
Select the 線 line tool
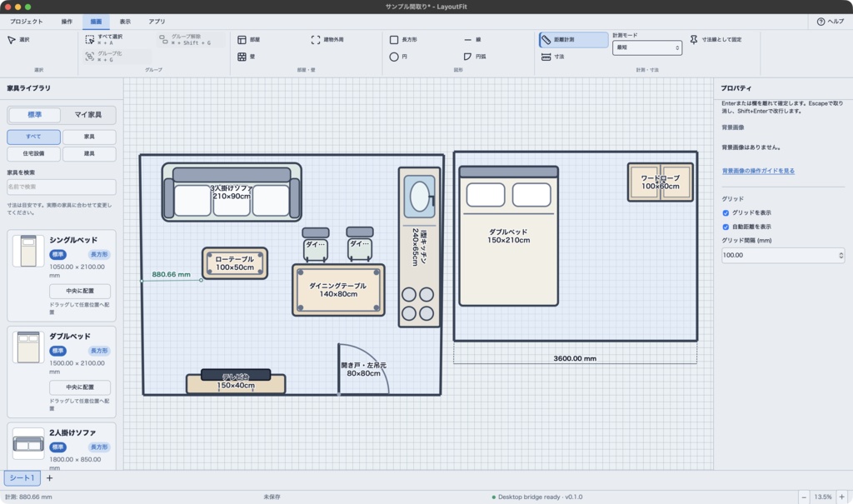(x=472, y=40)
